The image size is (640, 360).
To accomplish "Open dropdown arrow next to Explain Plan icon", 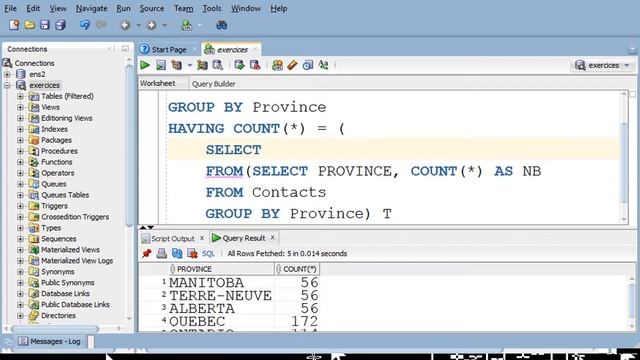I will (x=189, y=65).
